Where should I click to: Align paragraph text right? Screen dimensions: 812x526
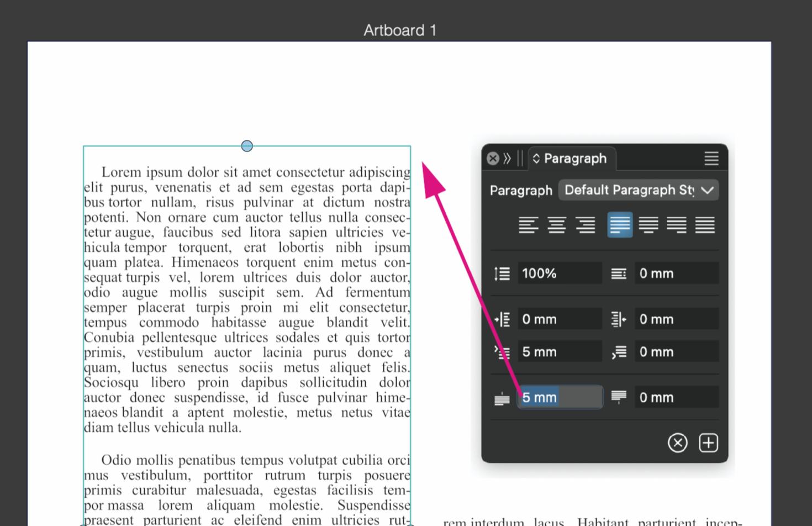click(585, 225)
